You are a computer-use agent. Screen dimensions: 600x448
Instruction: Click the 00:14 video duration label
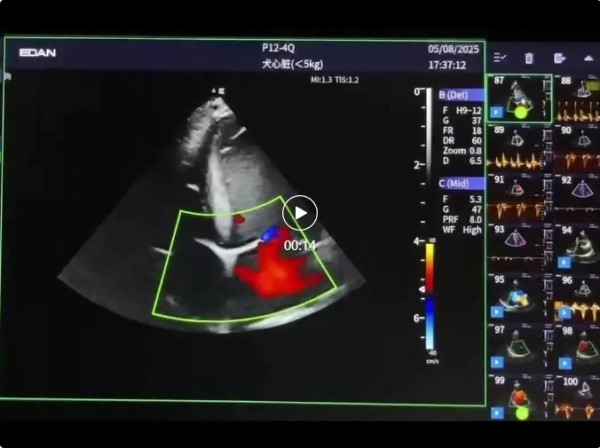[x=300, y=245]
